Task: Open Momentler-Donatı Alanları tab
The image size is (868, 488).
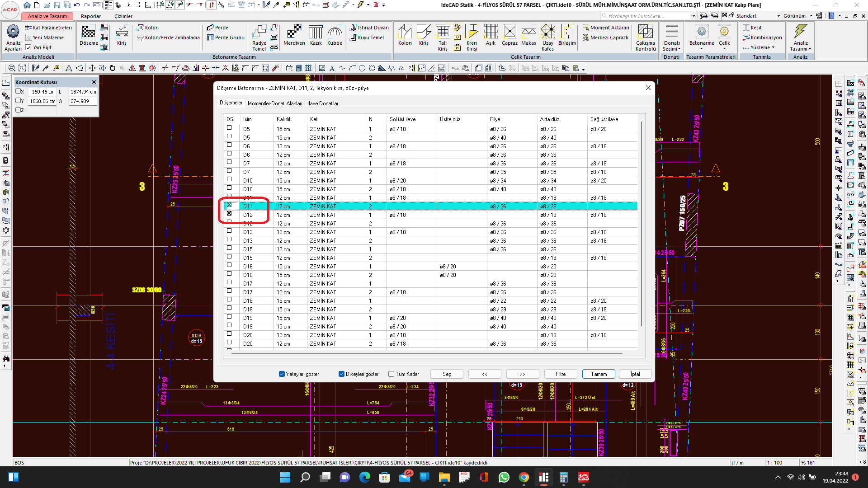Action: tap(275, 103)
